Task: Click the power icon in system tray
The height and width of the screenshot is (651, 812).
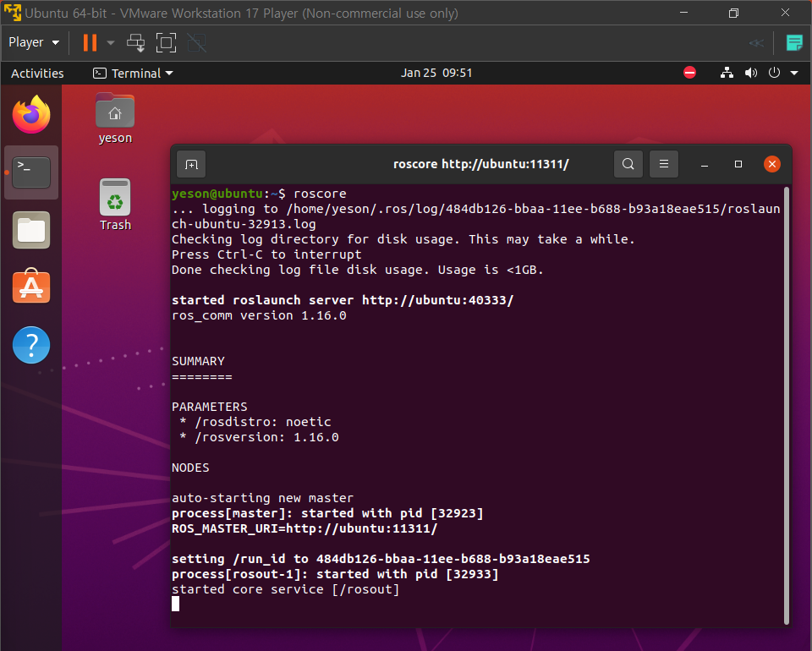Action: coord(774,73)
